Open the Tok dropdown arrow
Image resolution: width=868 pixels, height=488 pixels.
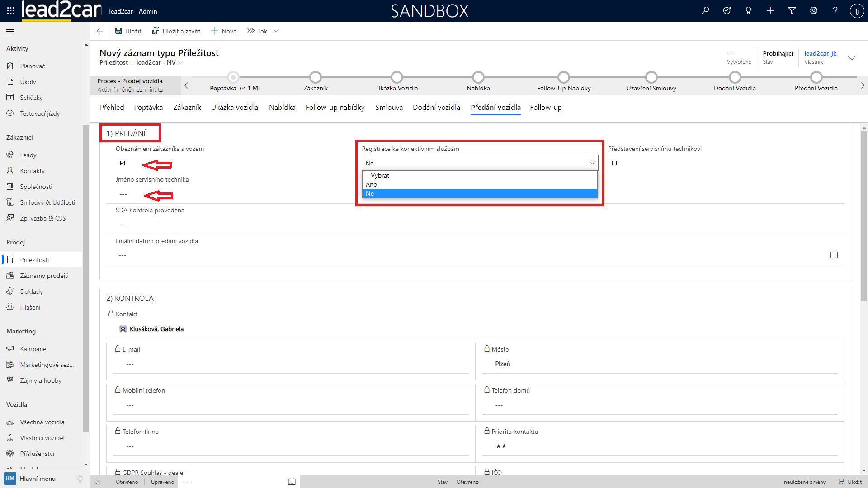coord(276,31)
